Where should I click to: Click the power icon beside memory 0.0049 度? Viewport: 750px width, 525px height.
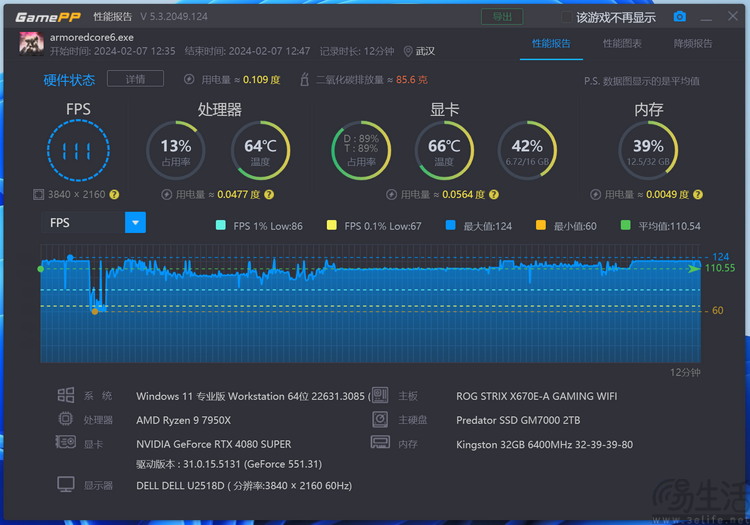click(x=595, y=195)
